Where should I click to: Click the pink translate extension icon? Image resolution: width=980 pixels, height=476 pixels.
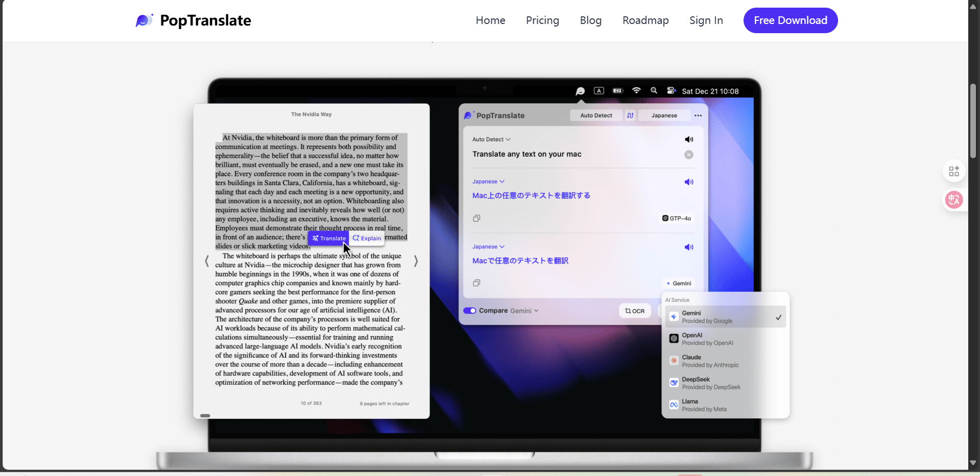(954, 200)
